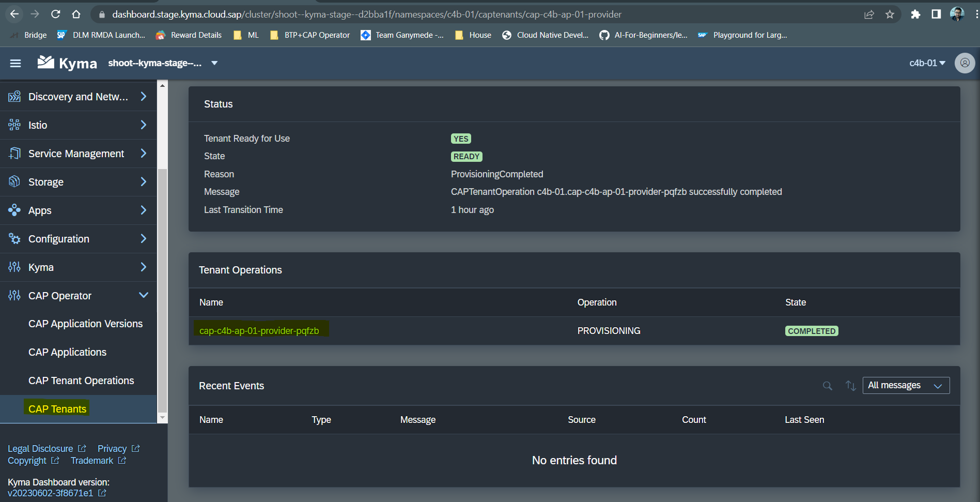Click the bookmark star icon
The width and height of the screenshot is (980, 502).
click(x=890, y=14)
